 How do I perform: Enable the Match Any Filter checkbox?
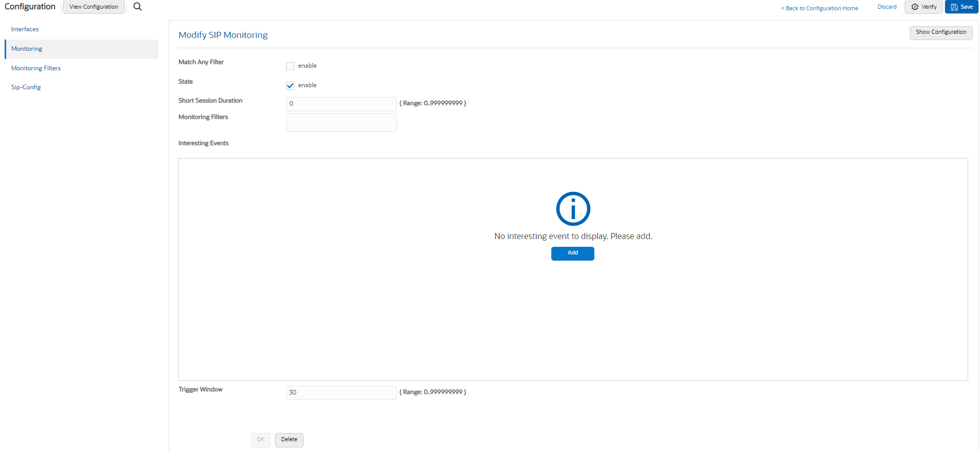pyautogui.click(x=290, y=66)
